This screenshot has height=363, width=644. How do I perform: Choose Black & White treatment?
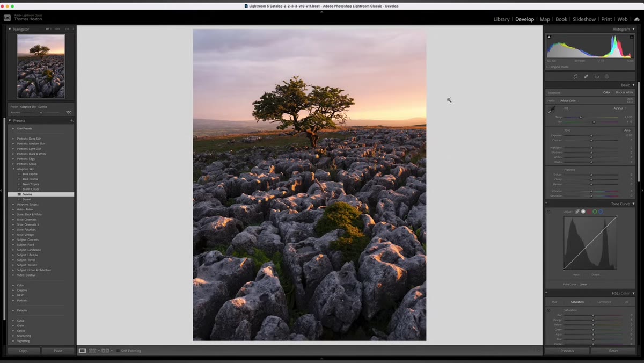click(624, 92)
